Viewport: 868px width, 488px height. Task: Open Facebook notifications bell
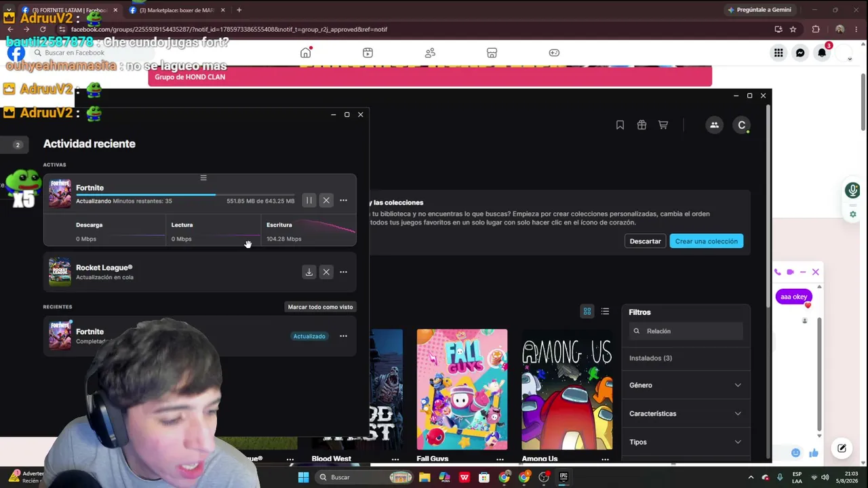point(822,53)
